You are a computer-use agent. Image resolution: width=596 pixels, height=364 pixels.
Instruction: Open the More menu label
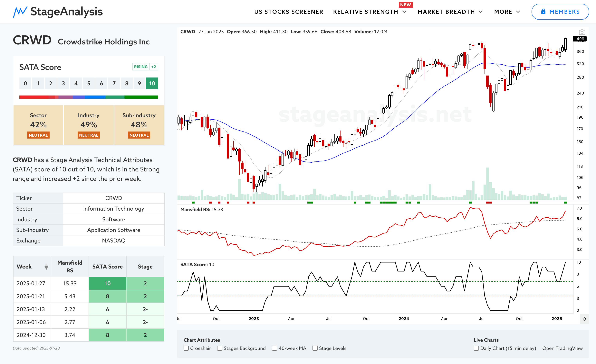[503, 12]
